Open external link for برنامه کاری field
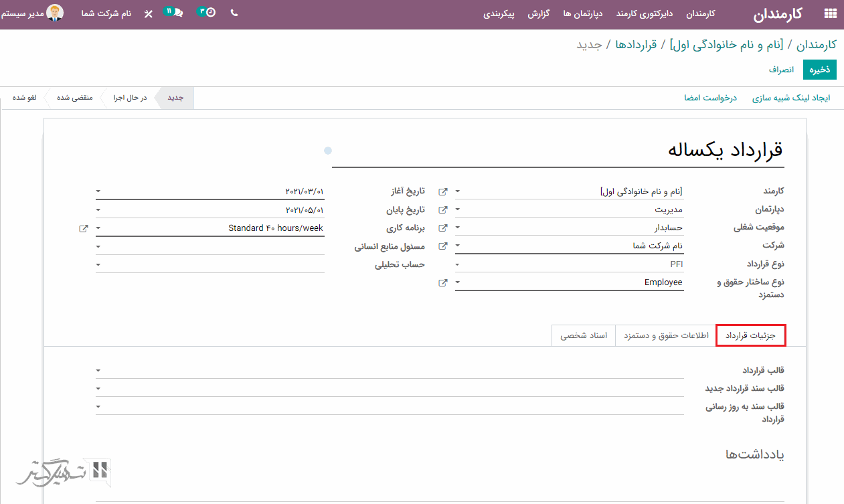This screenshot has width=844, height=504. [83, 228]
